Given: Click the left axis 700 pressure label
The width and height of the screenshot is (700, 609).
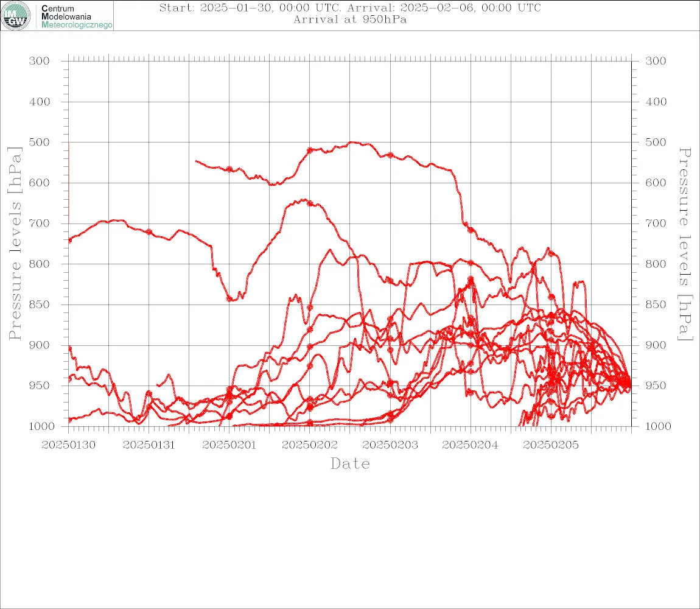Looking at the screenshot, I should (40, 224).
